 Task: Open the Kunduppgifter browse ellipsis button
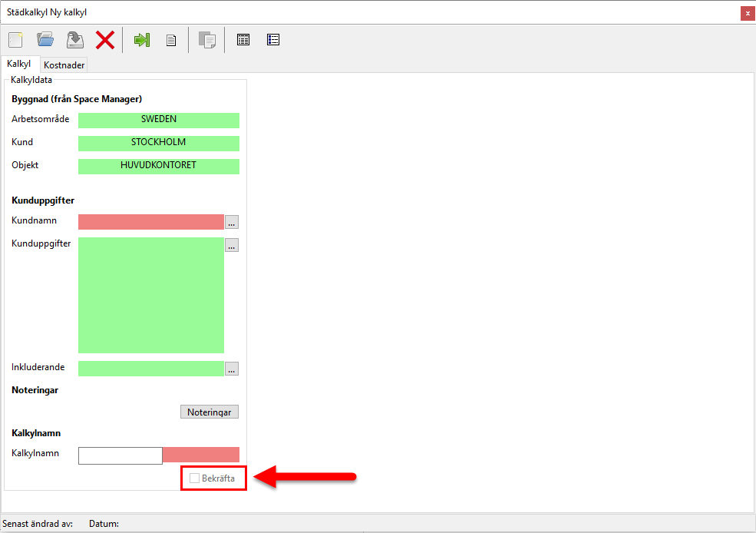coord(232,245)
